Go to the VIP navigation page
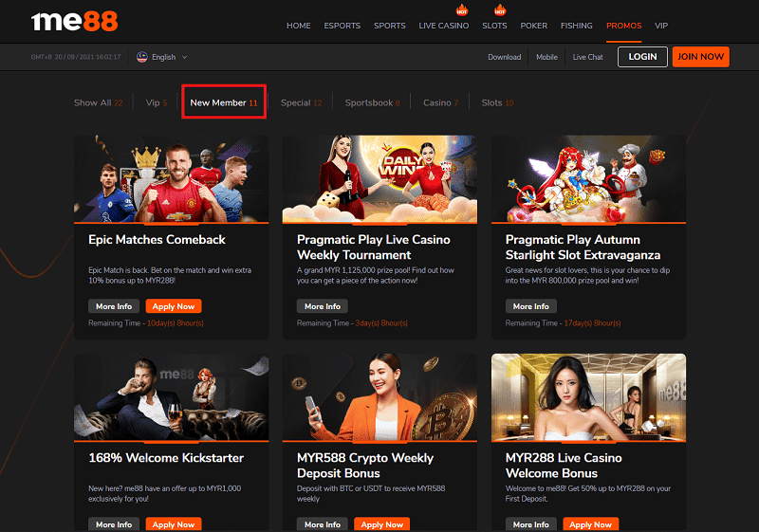 (x=661, y=26)
